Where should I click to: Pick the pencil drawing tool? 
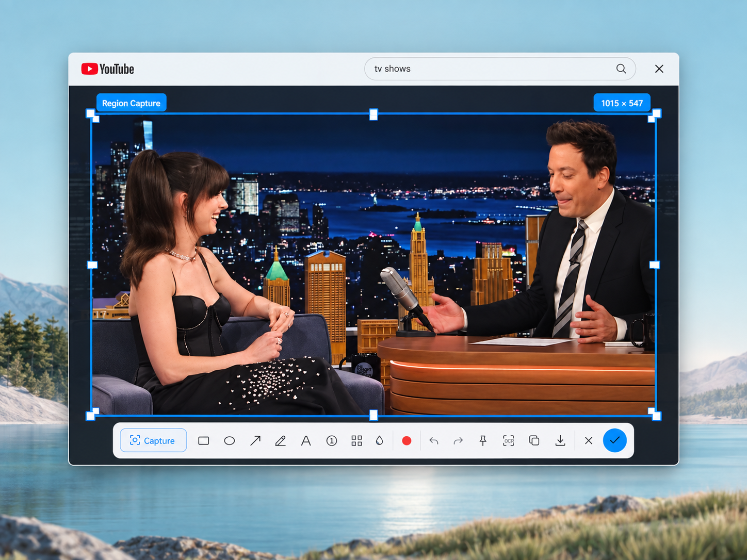pos(281,441)
